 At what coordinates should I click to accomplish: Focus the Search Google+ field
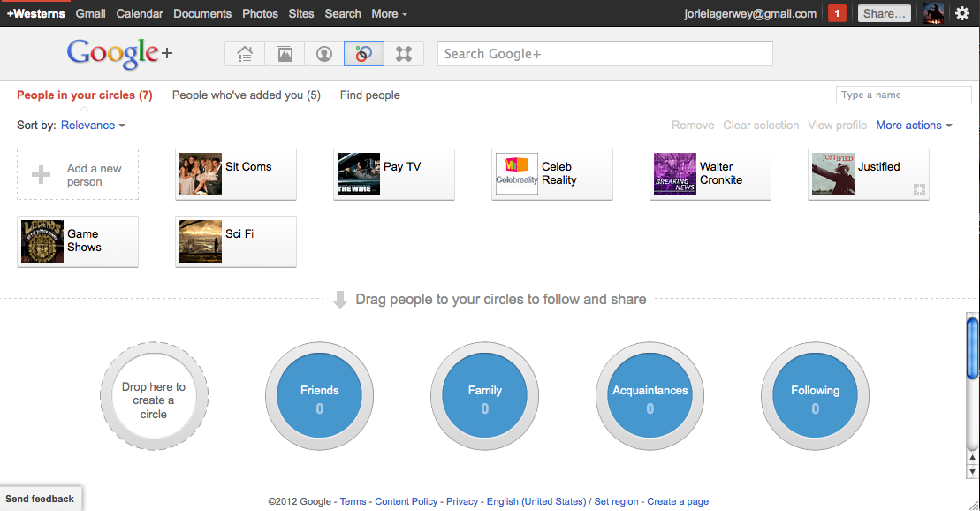(605, 54)
